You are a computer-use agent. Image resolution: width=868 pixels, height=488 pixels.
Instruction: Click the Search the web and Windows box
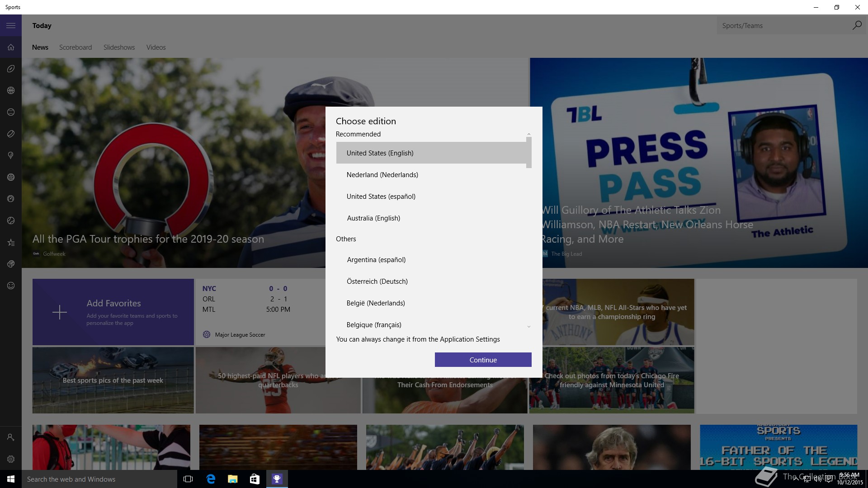coord(99,479)
